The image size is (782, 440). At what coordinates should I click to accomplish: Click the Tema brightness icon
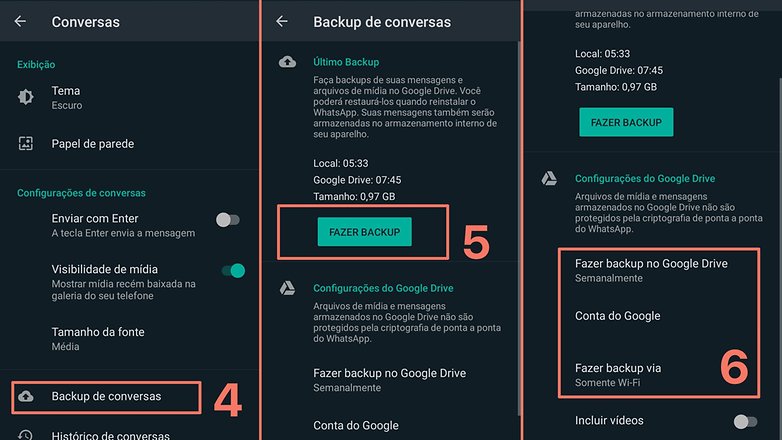click(x=26, y=97)
